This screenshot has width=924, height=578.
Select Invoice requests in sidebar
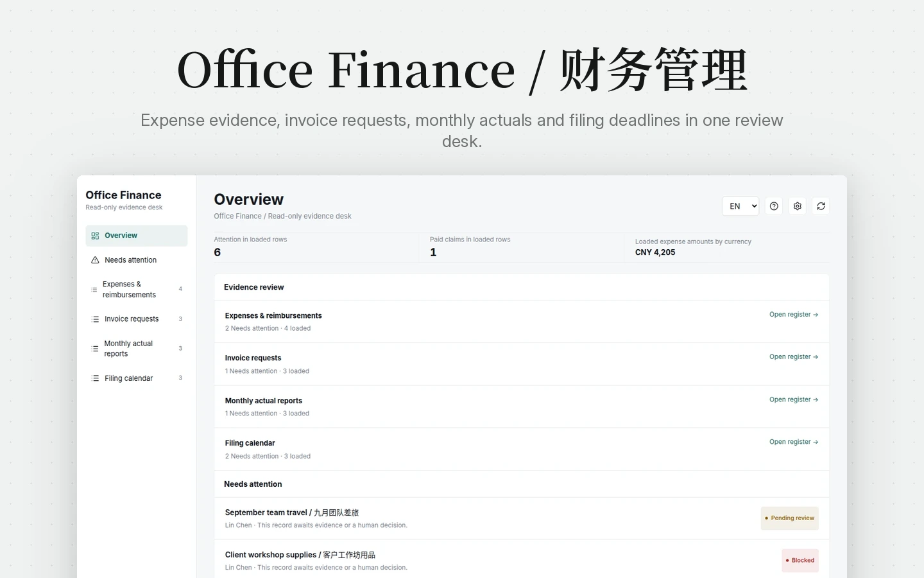point(137,319)
